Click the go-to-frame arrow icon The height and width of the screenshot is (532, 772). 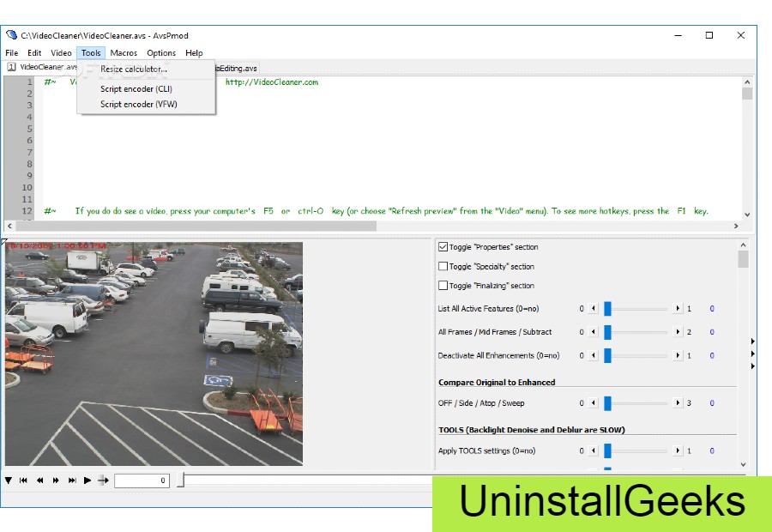tap(103, 481)
